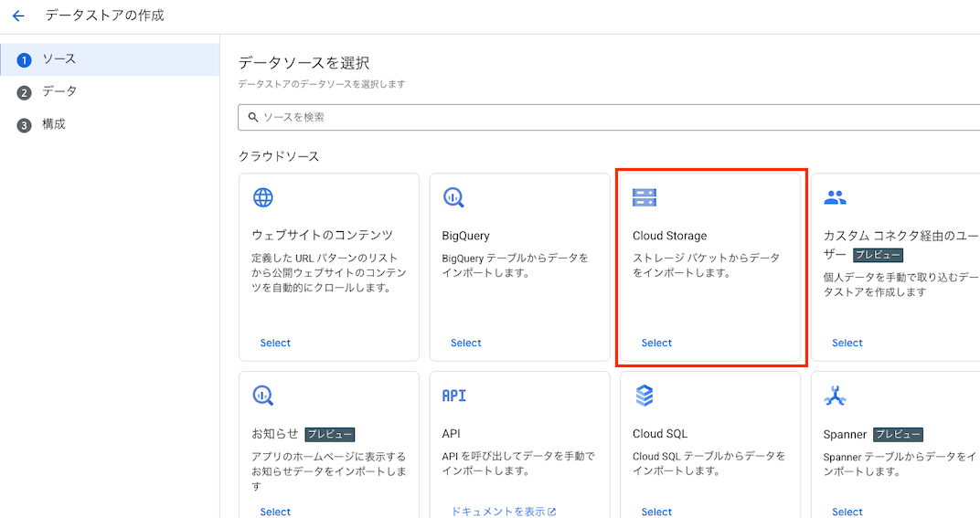This screenshot has height=518, width=980.
Task: Open the データ step in the sidebar
Action: coord(110,92)
